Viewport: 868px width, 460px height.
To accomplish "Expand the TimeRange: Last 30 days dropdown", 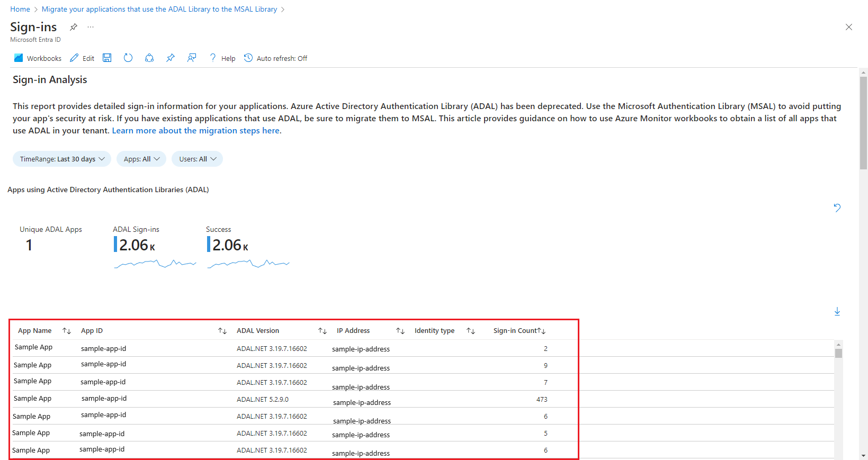I will (x=62, y=159).
